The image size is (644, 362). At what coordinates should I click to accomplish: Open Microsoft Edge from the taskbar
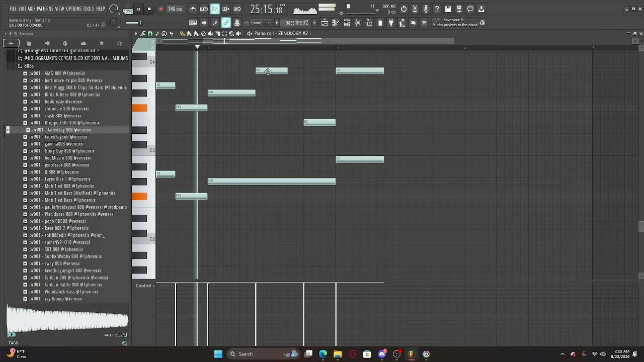pos(323,354)
